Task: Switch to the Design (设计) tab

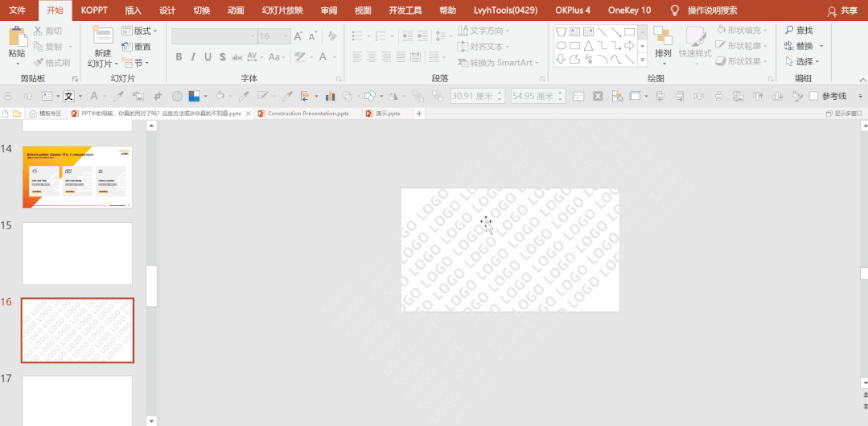Action: pyautogui.click(x=168, y=10)
